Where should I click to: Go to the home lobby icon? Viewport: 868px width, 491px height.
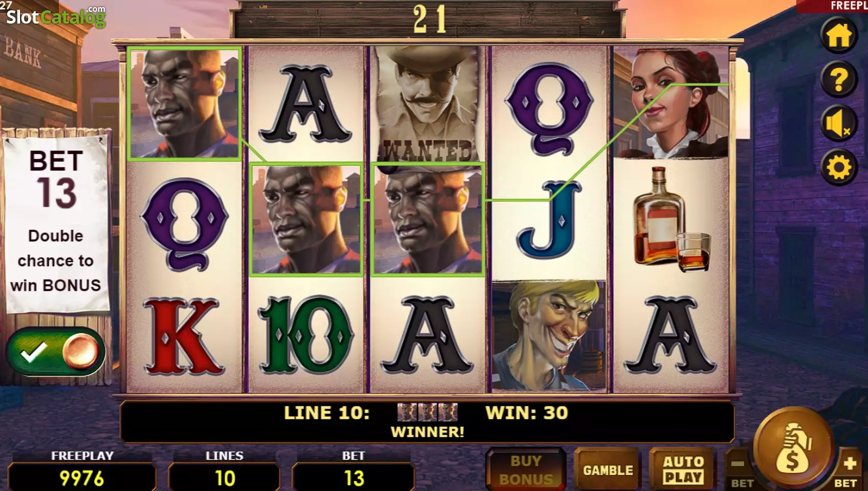click(x=839, y=36)
